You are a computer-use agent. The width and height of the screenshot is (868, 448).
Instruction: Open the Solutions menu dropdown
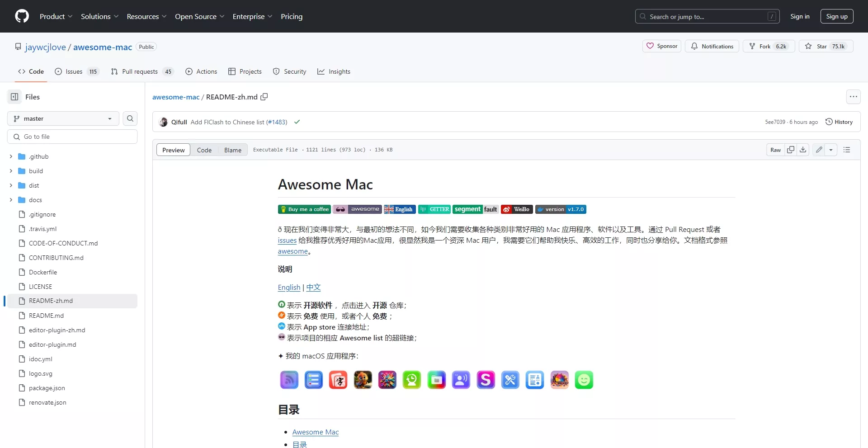point(99,16)
